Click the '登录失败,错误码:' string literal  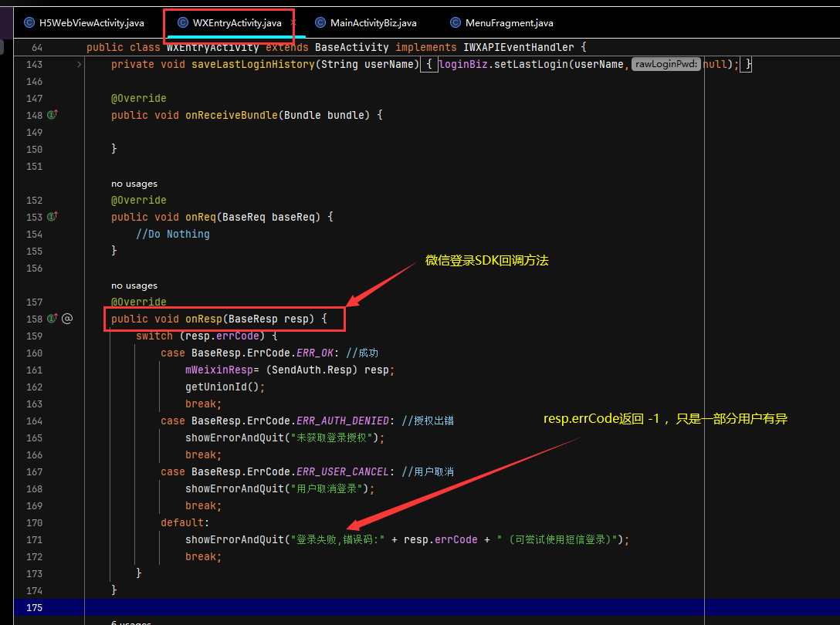[x=337, y=539]
